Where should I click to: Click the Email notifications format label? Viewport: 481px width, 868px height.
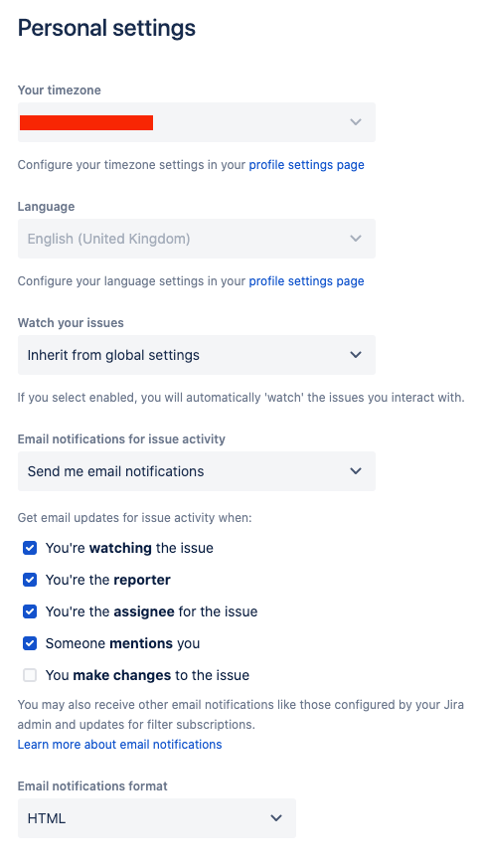(x=92, y=786)
